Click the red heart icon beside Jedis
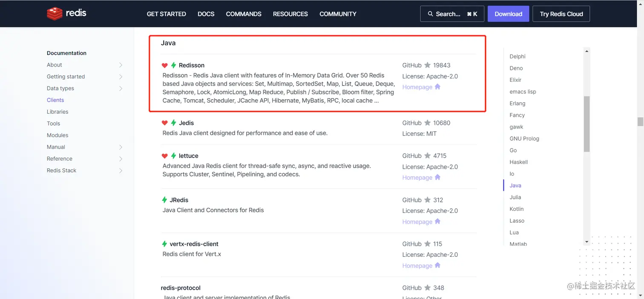This screenshot has height=299, width=644. pos(165,123)
